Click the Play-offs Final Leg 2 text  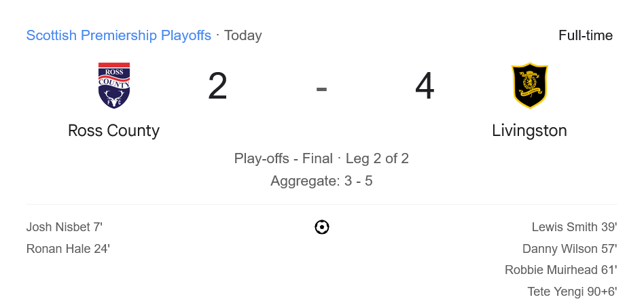click(x=321, y=158)
